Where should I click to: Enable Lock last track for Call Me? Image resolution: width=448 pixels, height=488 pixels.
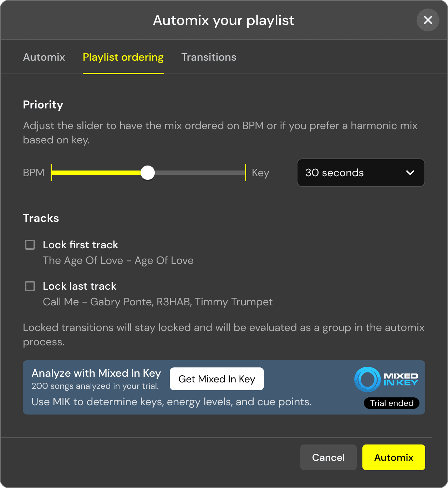pyautogui.click(x=30, y=286)
